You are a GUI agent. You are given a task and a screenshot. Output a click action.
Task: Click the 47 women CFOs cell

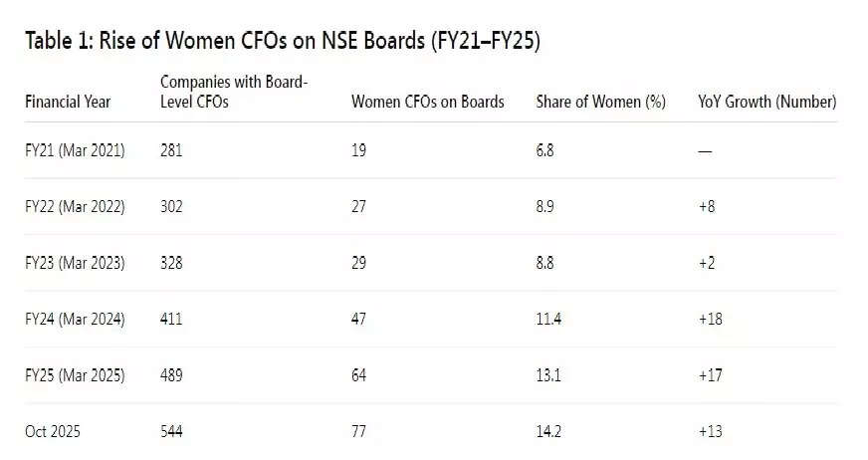359,319
